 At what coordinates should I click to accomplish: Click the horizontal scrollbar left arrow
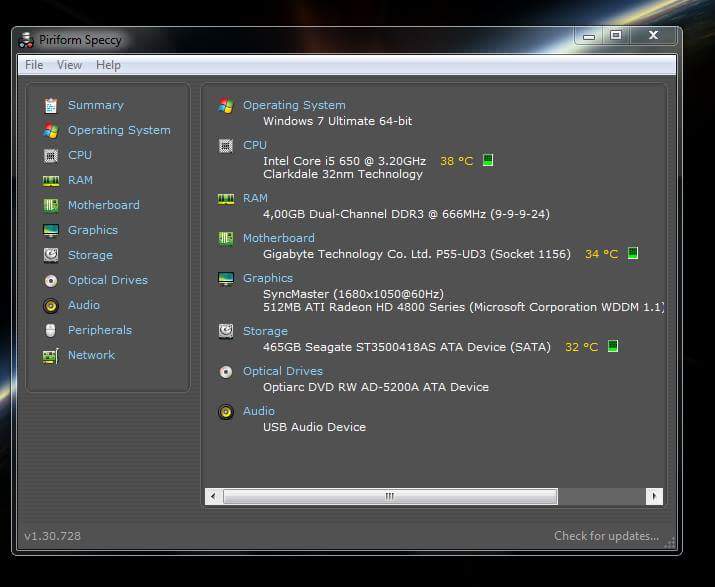pos(213,496)
